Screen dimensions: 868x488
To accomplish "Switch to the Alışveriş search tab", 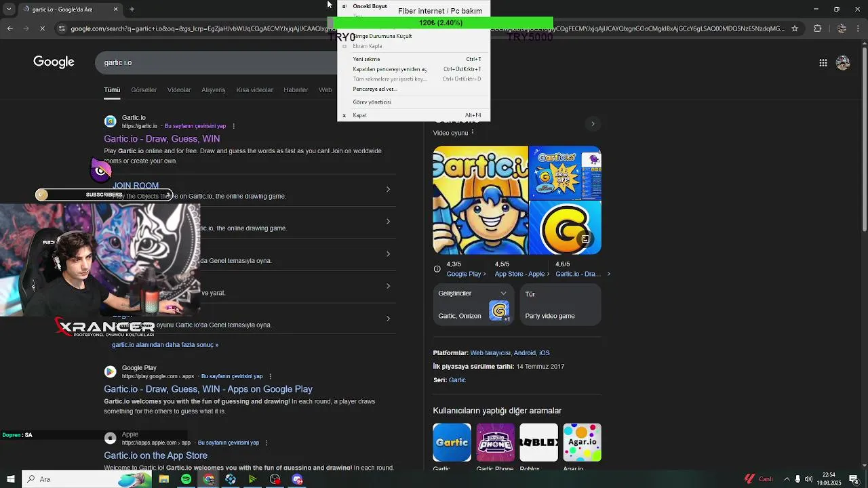I will pyautogui.click(x=213, y=89).
